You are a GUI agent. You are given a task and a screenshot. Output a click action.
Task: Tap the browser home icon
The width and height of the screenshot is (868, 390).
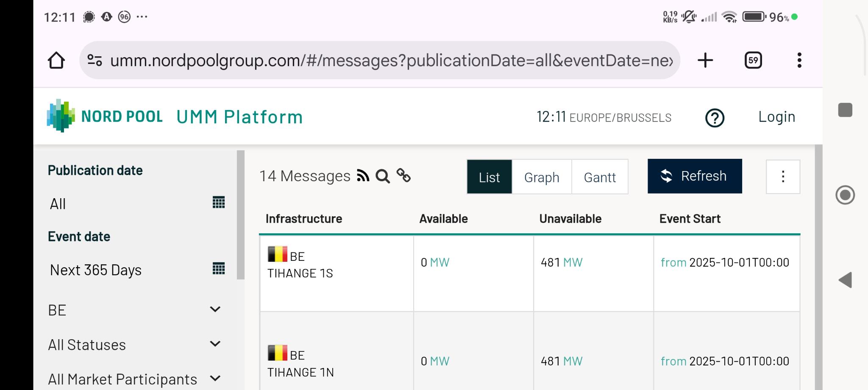56,60
